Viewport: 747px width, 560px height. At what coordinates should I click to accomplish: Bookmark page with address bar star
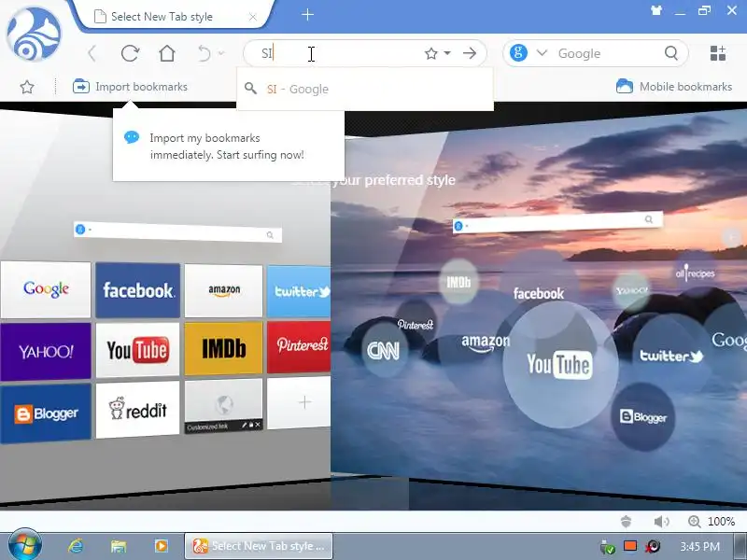pos(431,53)
